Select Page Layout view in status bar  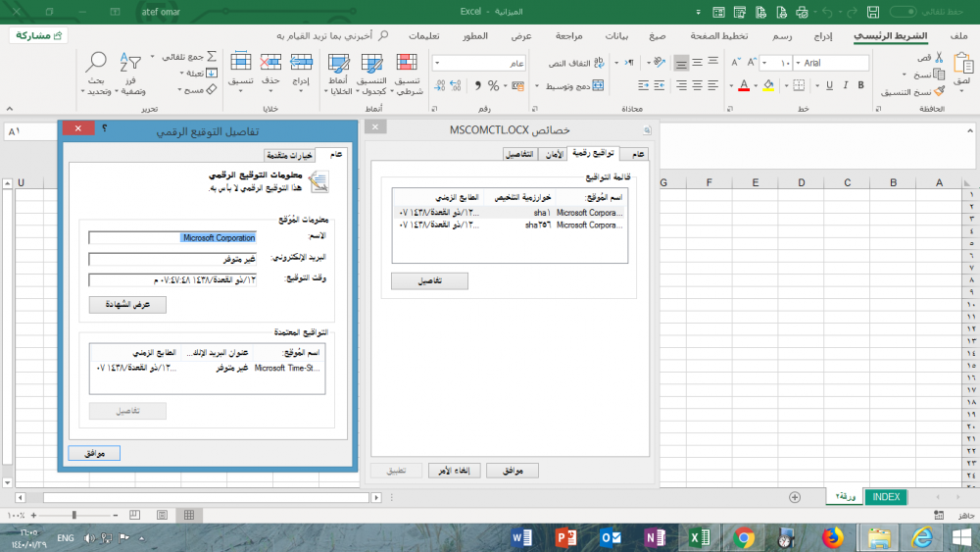[x=162, y=515]
